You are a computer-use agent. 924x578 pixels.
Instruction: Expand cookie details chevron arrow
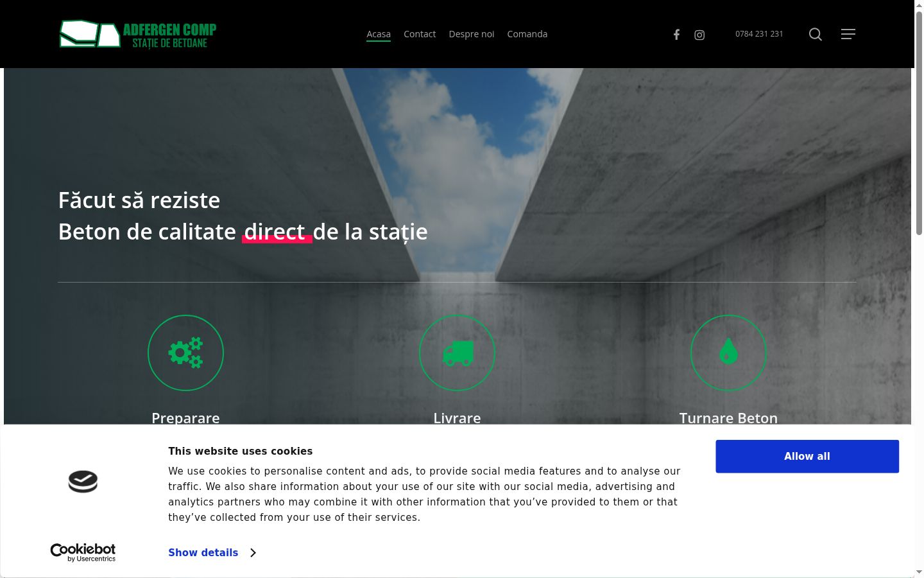tap(253, 553)
